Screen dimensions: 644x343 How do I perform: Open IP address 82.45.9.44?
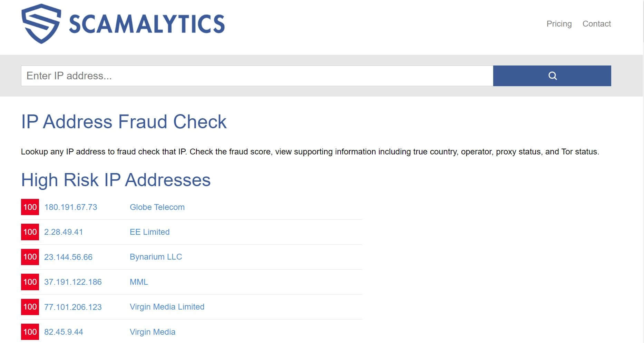click(64, 332)
